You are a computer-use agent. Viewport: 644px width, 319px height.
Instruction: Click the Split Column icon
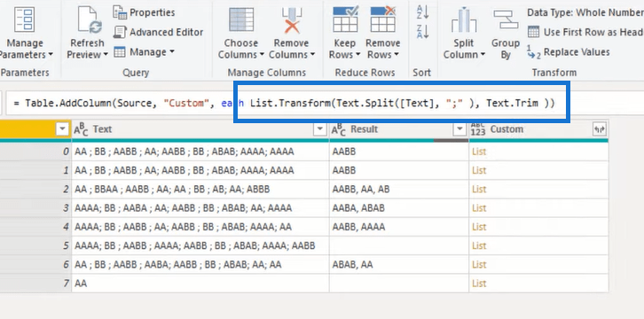click(x=464, y=19)
